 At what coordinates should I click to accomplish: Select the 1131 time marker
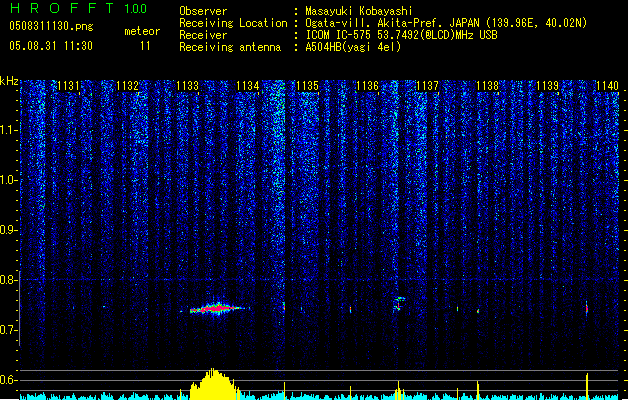(x=69, y=86)
